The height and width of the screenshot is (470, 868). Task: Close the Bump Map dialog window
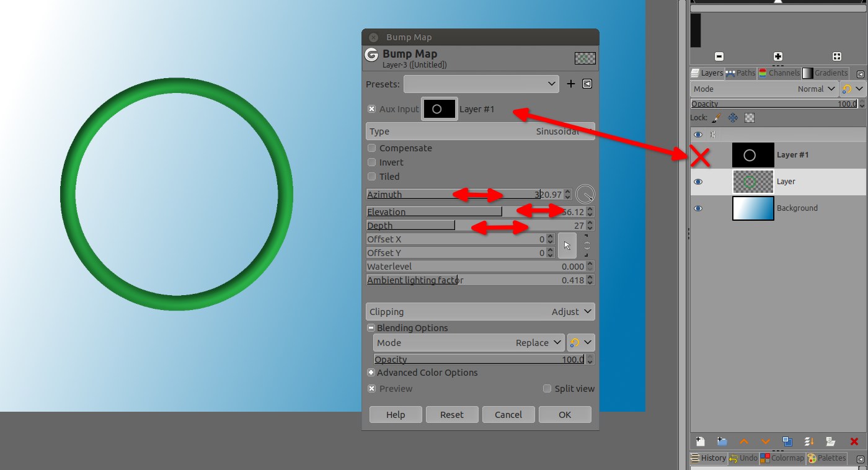pyautogui.click(x=373, y=37)
